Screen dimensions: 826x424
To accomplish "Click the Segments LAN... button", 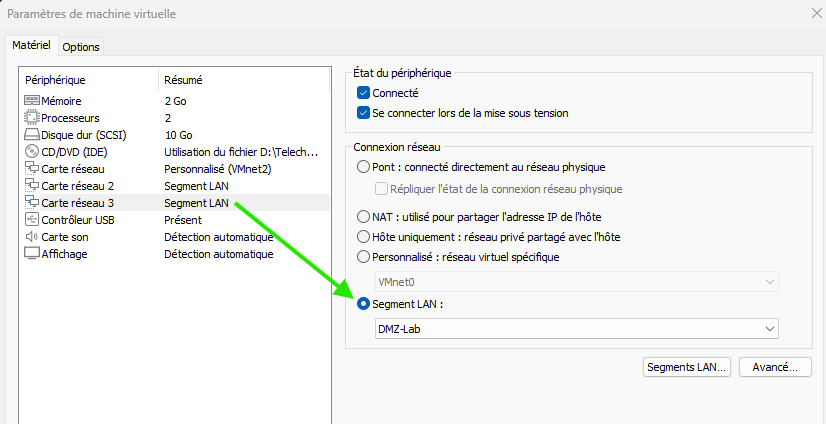I will 687,367.
